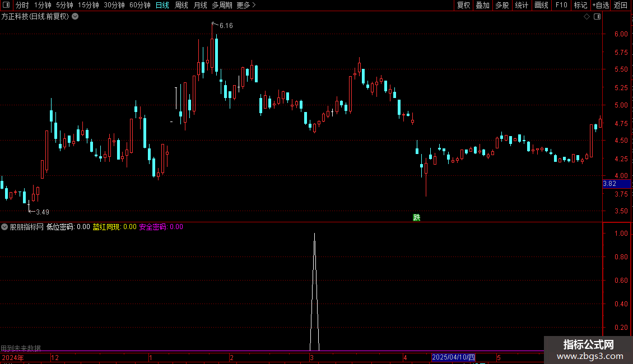The image size is (633, 364).
Task: Click the diamond icon above the chart
Action: coord(587,17)
